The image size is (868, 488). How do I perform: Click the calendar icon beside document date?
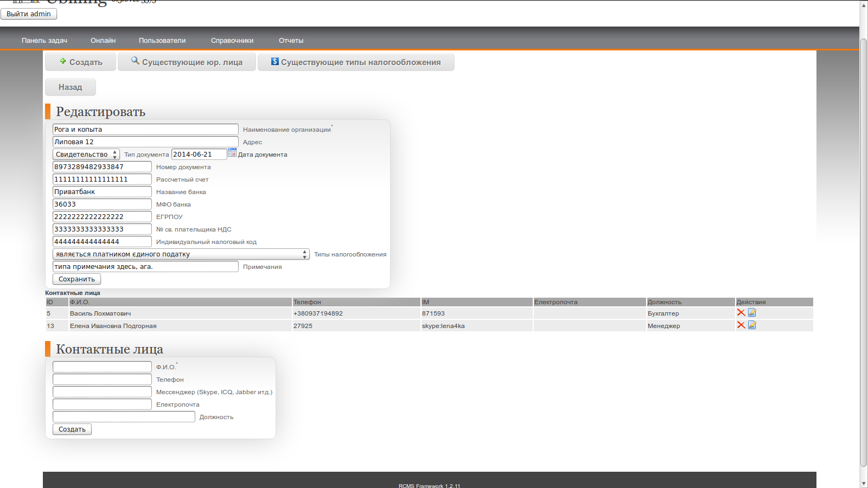point(232,153)
